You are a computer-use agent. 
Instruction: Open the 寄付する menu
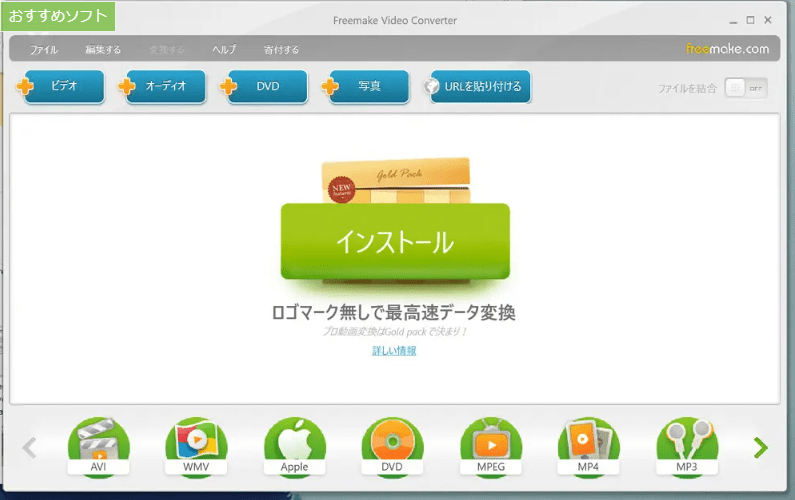pos(281,50)
